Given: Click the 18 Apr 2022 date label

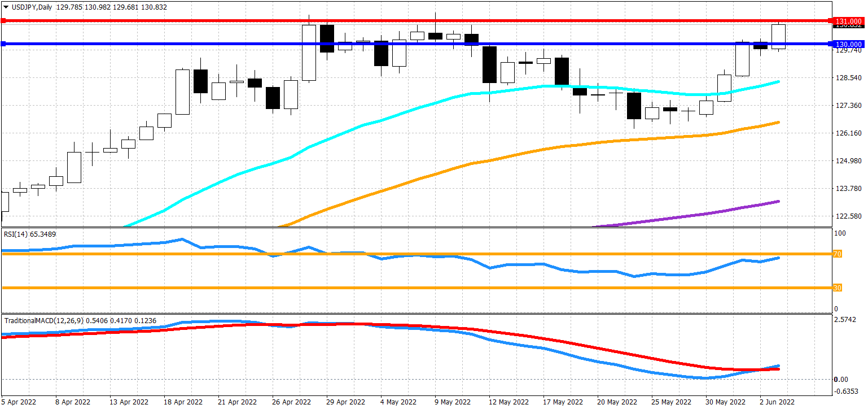Looking at the screenshot, I should point(184,402).
